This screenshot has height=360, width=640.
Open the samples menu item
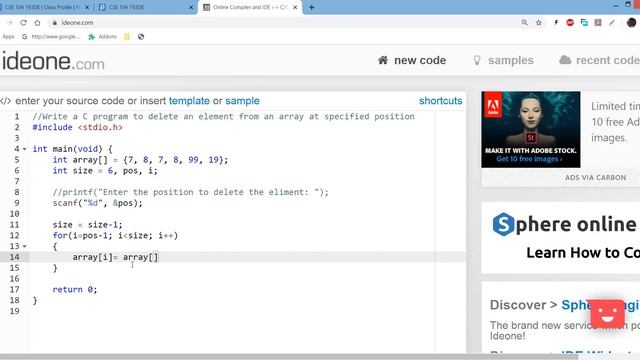pyautogui.click(x=503, y=60)
